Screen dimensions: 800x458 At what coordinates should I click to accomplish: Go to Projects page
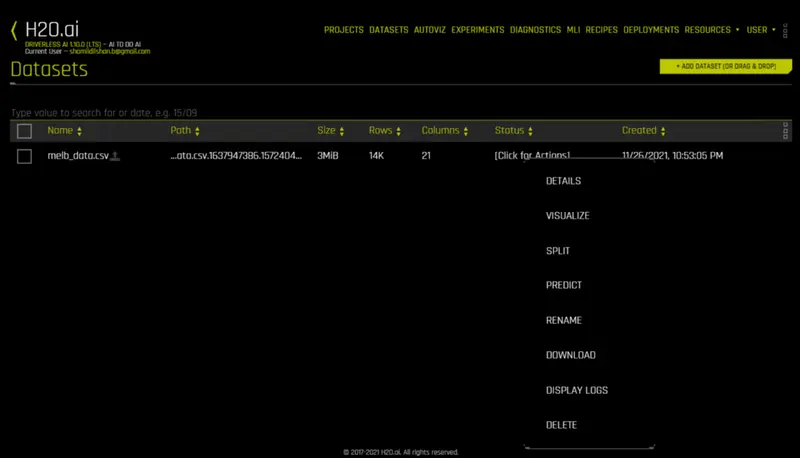click(344, 30)
